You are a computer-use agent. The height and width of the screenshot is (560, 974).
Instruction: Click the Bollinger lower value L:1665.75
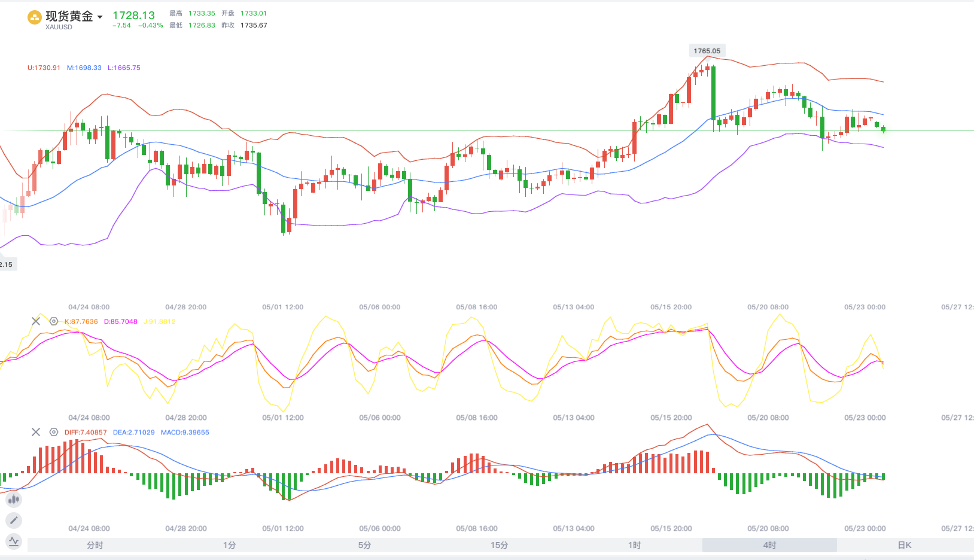pos(124,68)
